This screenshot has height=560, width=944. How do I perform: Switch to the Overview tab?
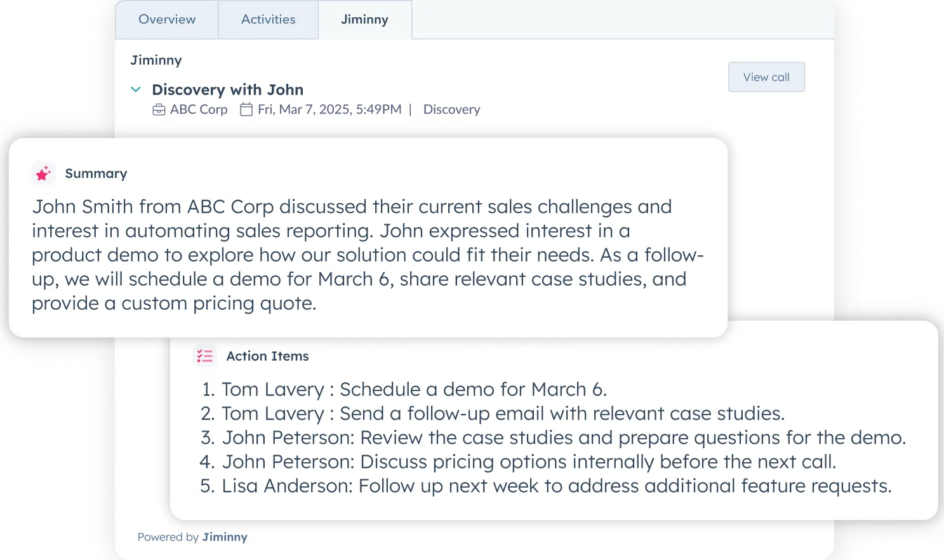coord(166,19)
